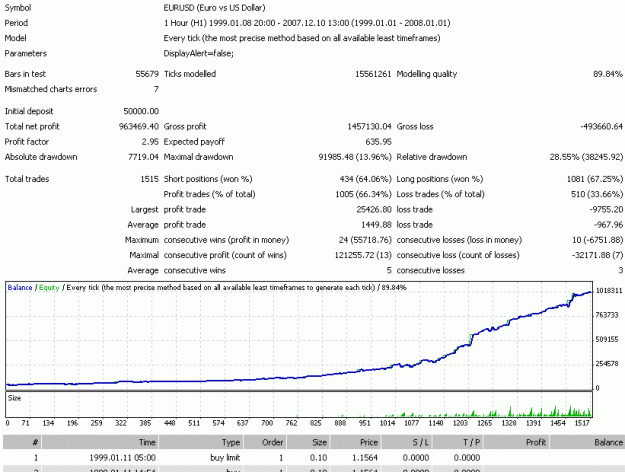Select the maximal consecutive loss "-32171.88 (7)"
The width and height of the screenshot is (625, 472).
pos(597,255)
